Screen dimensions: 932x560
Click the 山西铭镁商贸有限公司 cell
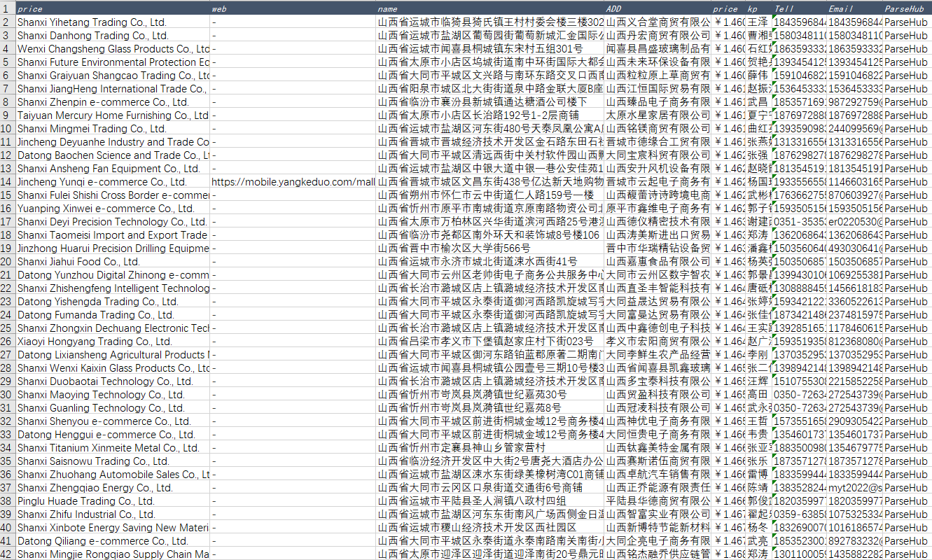click(658, 129)
